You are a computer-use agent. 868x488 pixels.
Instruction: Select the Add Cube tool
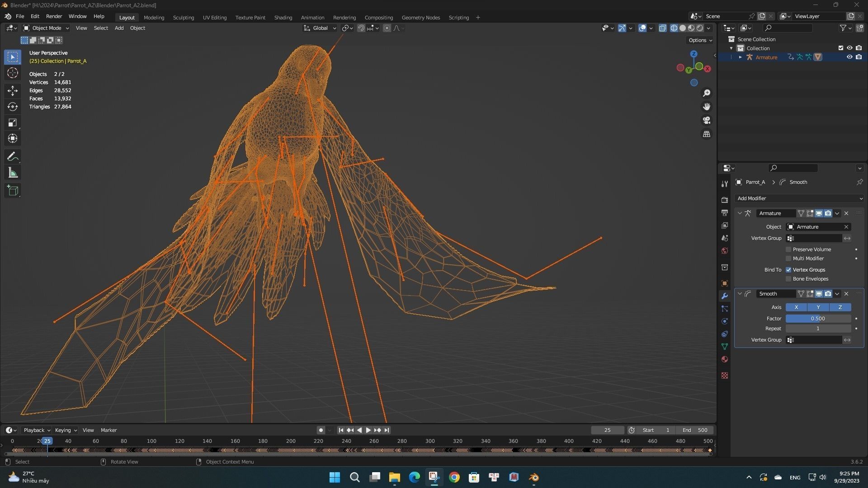13,191
